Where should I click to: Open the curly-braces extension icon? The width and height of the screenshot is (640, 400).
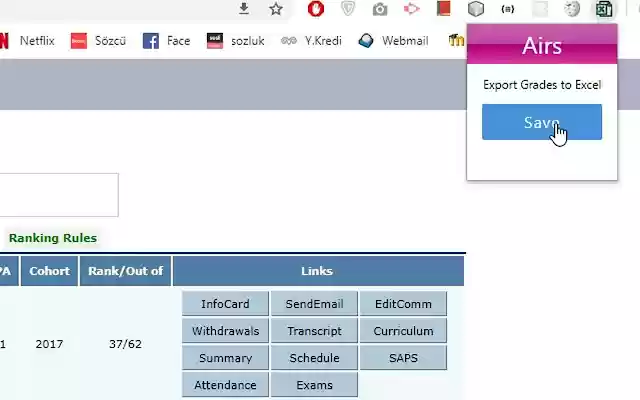(508, 9)
